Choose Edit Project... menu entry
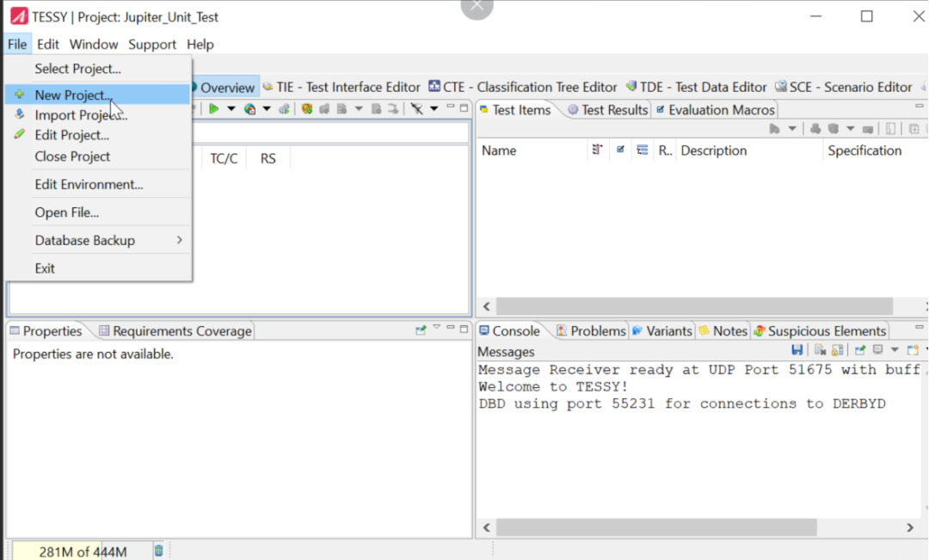The height and width of the screenshot is (560, 929). click(x=98, y=135)
